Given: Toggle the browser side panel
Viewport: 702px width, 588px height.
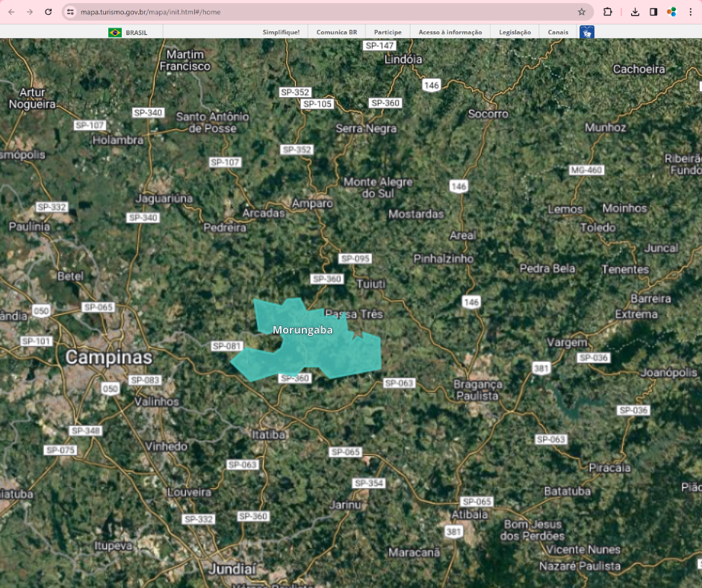Looking at the screenshot, I should 653,12.
